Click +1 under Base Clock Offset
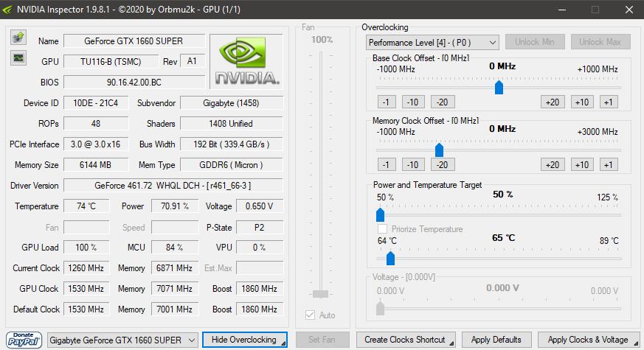Viewport: 644px width, 350px height. (x=609, y=102)
